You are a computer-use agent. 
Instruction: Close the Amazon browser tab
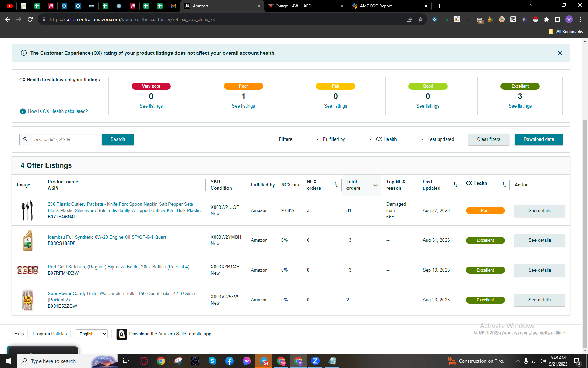[x=259, y=6]
